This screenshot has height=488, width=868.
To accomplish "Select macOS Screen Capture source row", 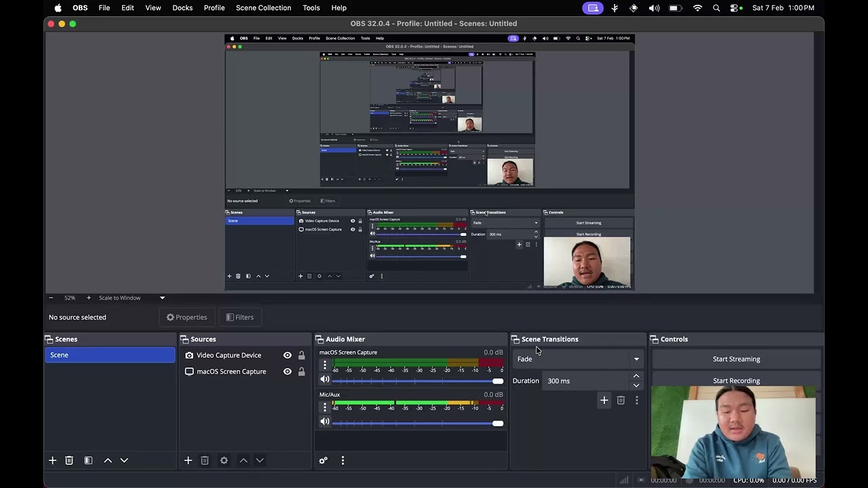I will tap(245, 371).
